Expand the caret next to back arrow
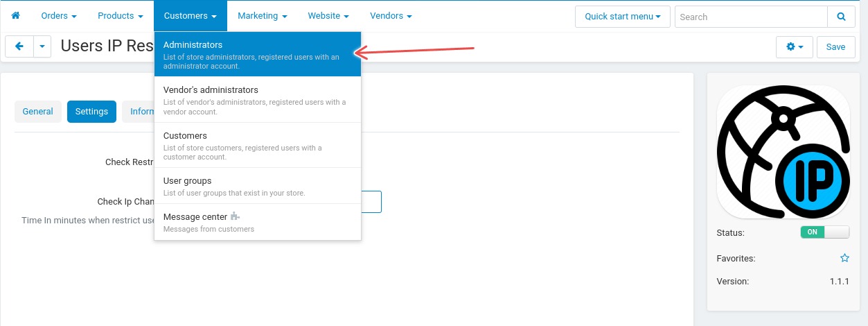 42,46
